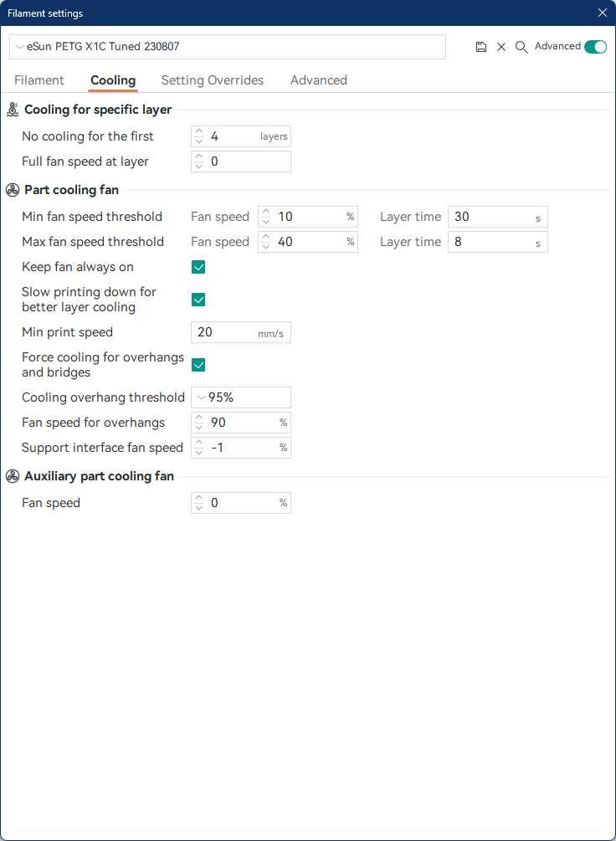
Task: Click Min threshold Layer time field
Action: (497, 217)
